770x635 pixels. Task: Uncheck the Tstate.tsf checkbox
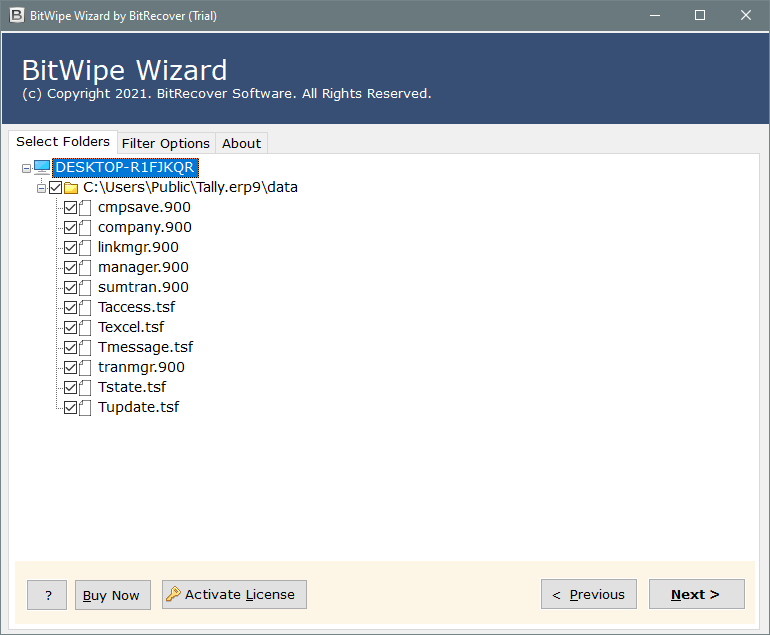(70, 387)
